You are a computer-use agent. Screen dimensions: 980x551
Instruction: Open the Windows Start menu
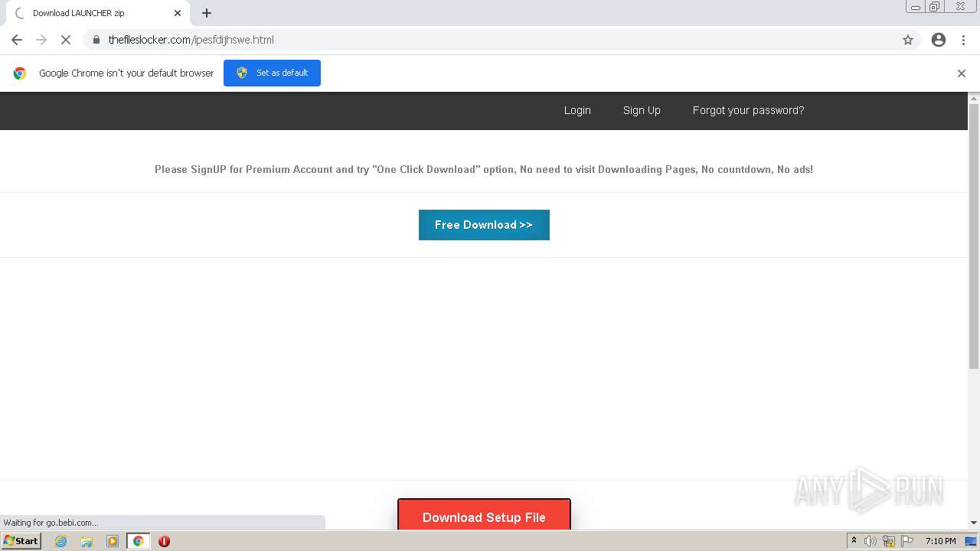pyautogui.click(x=21, y=541)
